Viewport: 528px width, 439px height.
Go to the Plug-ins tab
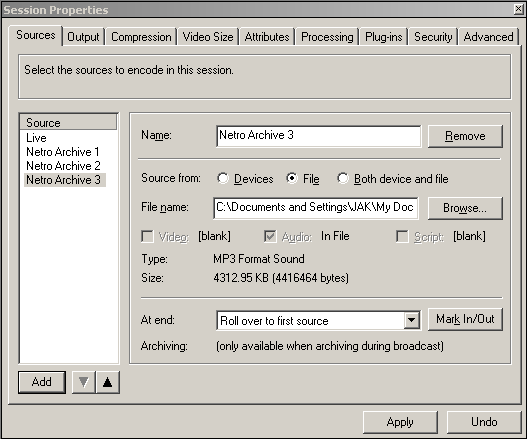pyautogui.click(x=384, y=37)
